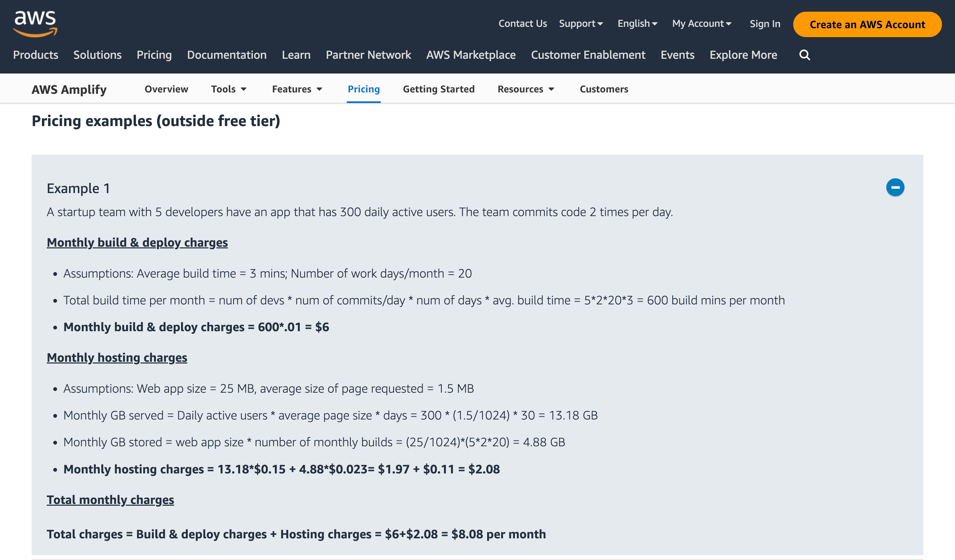Go to Getting Started tab
This screenshot has width=955, height=560.
coord(438,89)
